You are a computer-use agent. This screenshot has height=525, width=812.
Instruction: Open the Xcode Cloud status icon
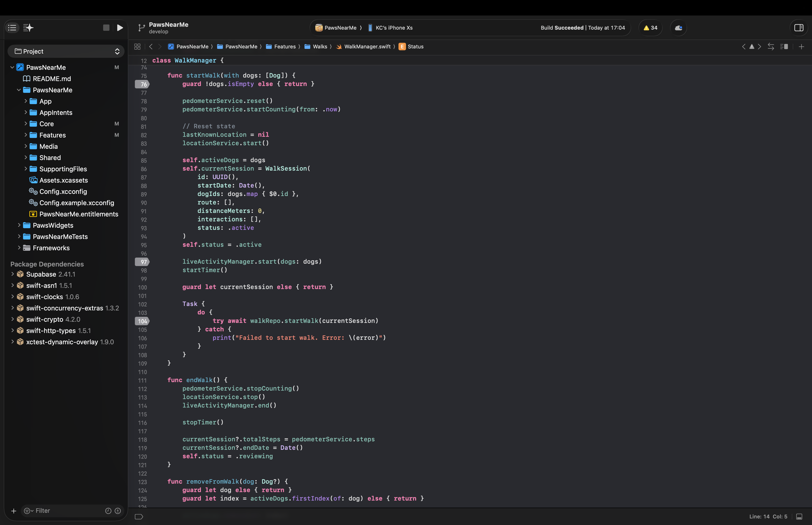coord(678,28)
